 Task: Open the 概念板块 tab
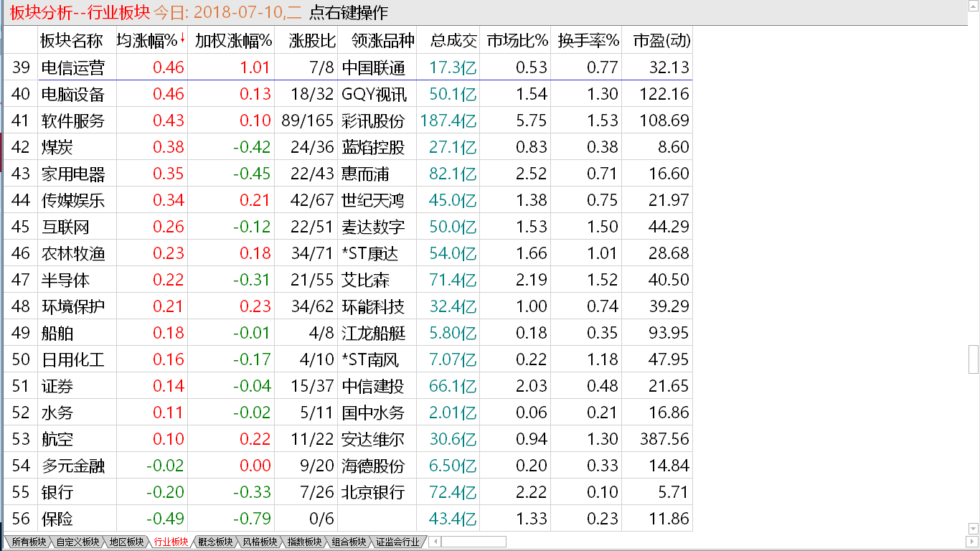pyautogui.click(x=215, y=542)
